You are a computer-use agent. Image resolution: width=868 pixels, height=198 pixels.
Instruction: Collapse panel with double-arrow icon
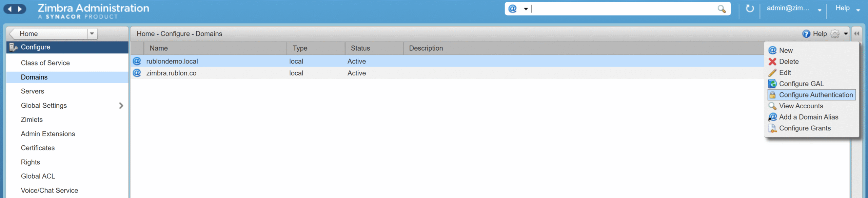coord(856,34)
